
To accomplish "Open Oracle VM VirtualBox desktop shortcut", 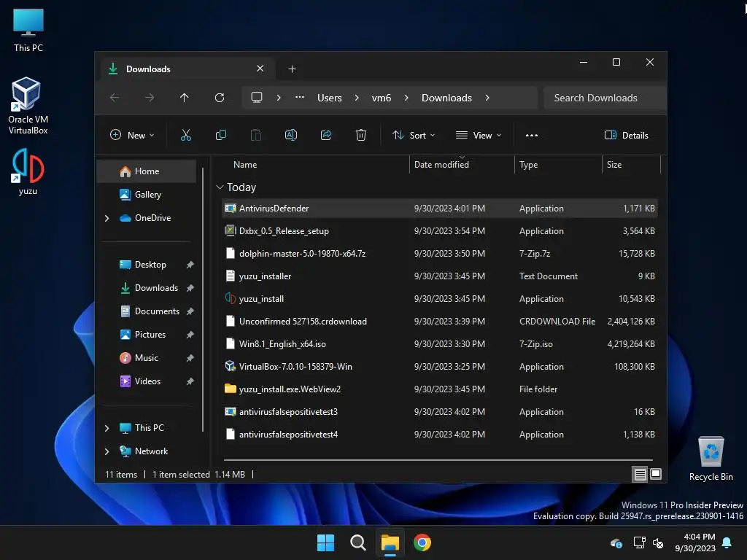I will [x=28, y=106].
